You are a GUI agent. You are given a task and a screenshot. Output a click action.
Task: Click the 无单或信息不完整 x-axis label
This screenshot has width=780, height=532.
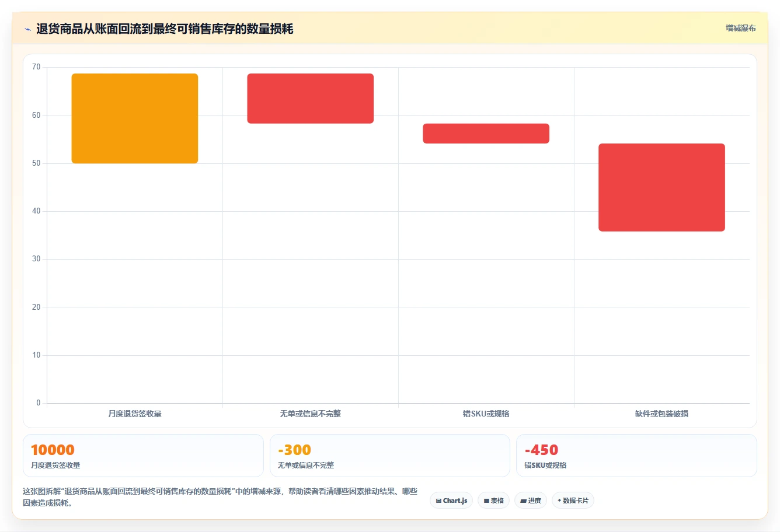click(x=311, y=414)
